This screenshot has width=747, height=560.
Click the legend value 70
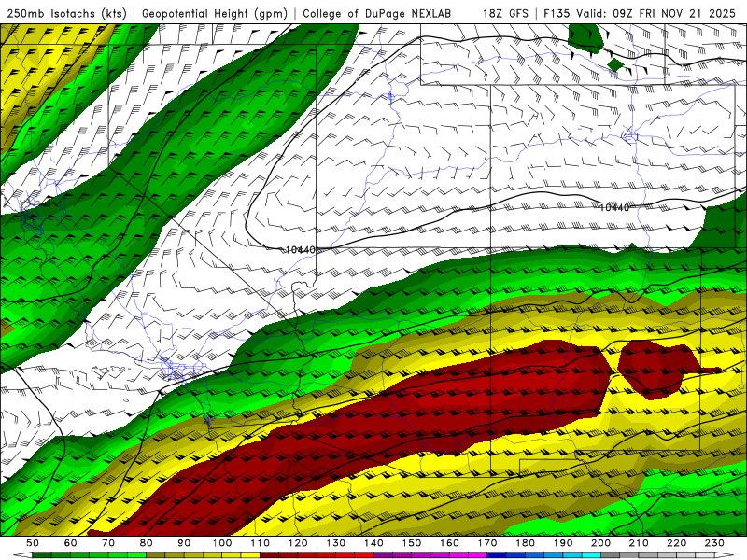pos(108,543)
